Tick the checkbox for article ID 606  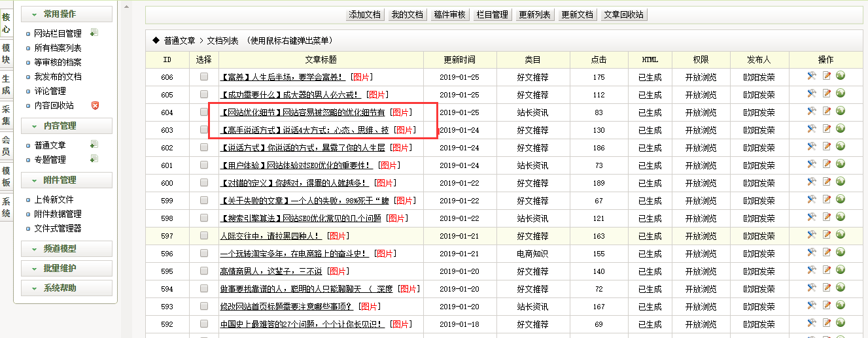(204, 76)
